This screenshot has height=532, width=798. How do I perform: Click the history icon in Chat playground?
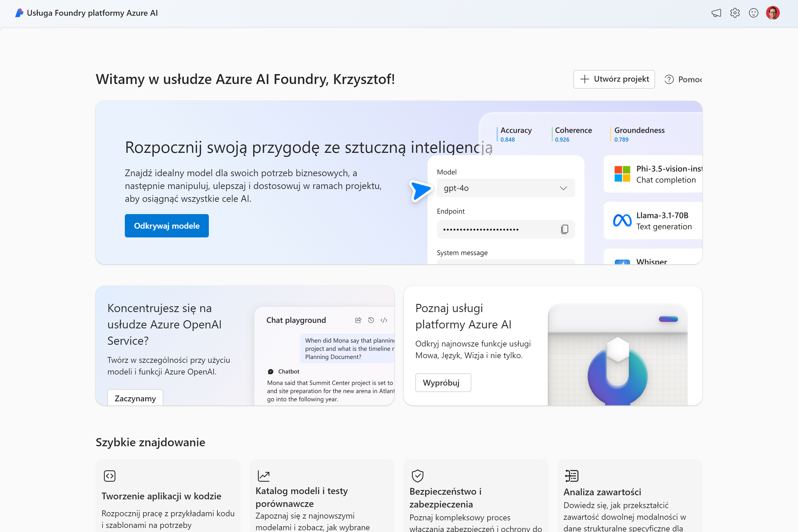tap(371, 320)
